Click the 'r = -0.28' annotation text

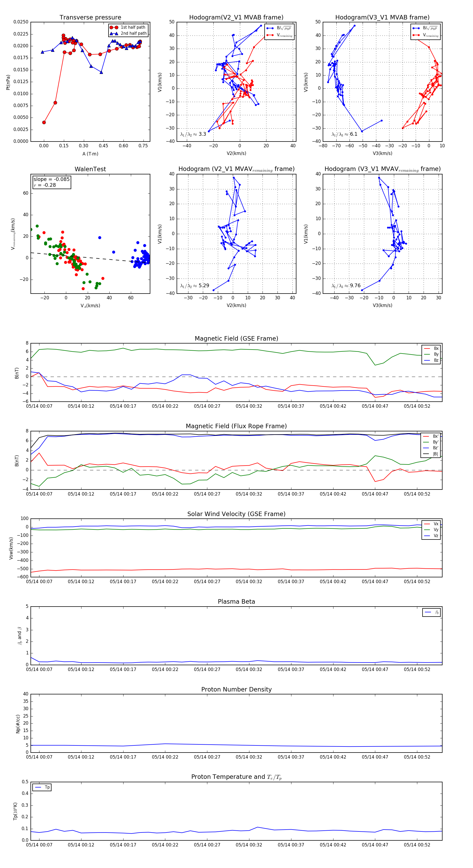click(45, 185)
